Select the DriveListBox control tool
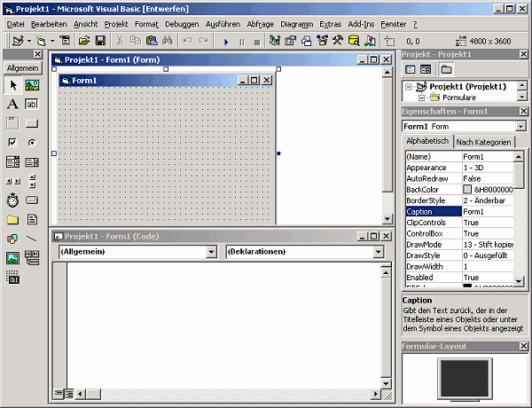Viewport: 532px width, 408px height. click(x=32, y=200)
